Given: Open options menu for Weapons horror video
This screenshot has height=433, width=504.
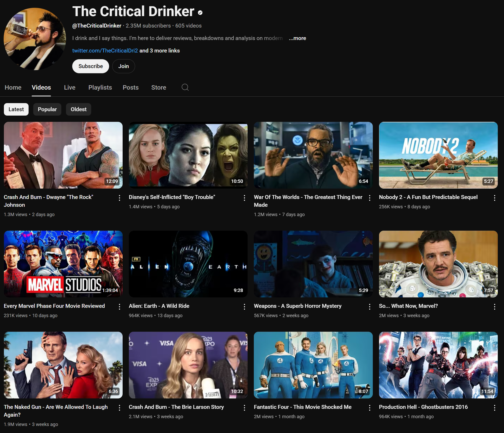Looking at the screenshot, I should (x=369, y=307).
